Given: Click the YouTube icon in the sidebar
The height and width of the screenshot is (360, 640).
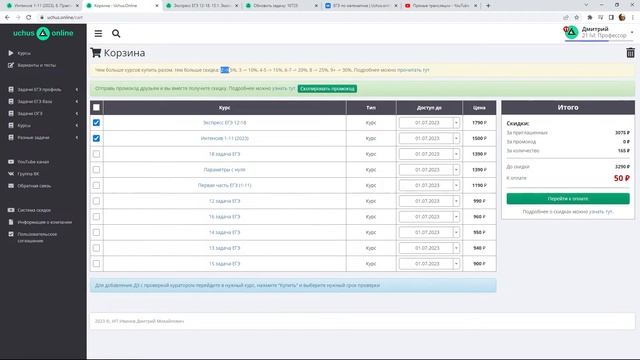Looking at the screenshot, I should coord(11,162).
